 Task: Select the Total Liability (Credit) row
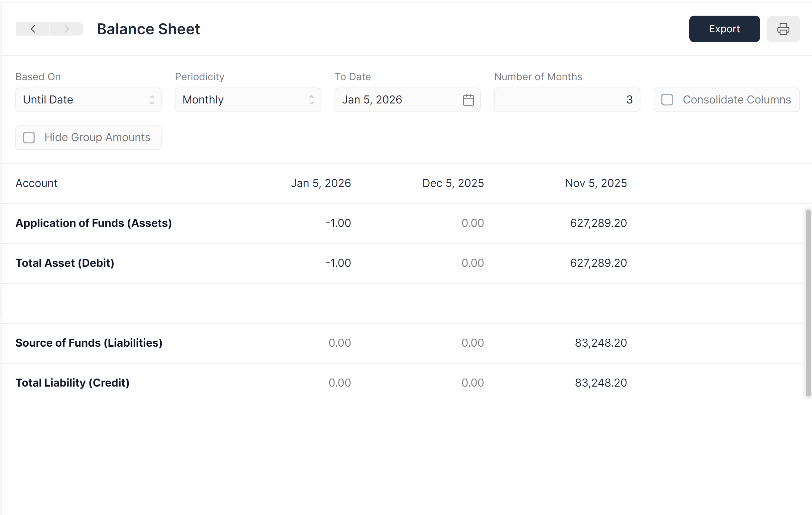coord(72,382)
